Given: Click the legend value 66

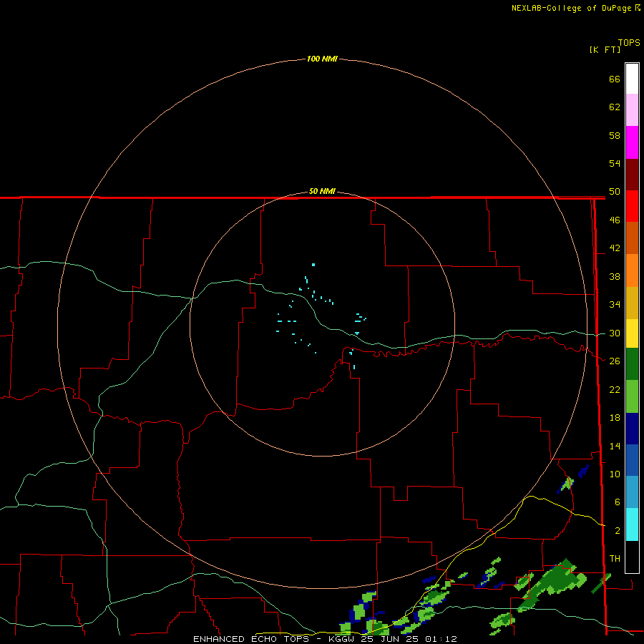Looking at the screenshot, I should coord(615,79).
